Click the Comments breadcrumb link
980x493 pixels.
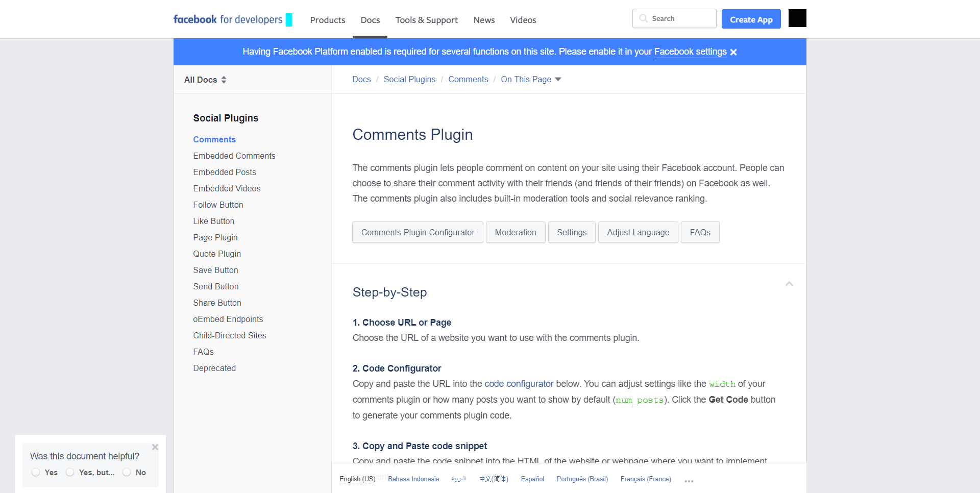[x=468, y=79]
